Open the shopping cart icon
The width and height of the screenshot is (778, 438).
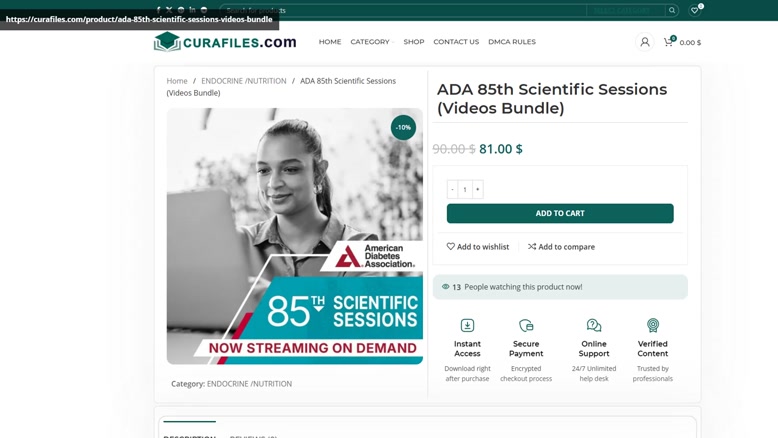(669, 42)
